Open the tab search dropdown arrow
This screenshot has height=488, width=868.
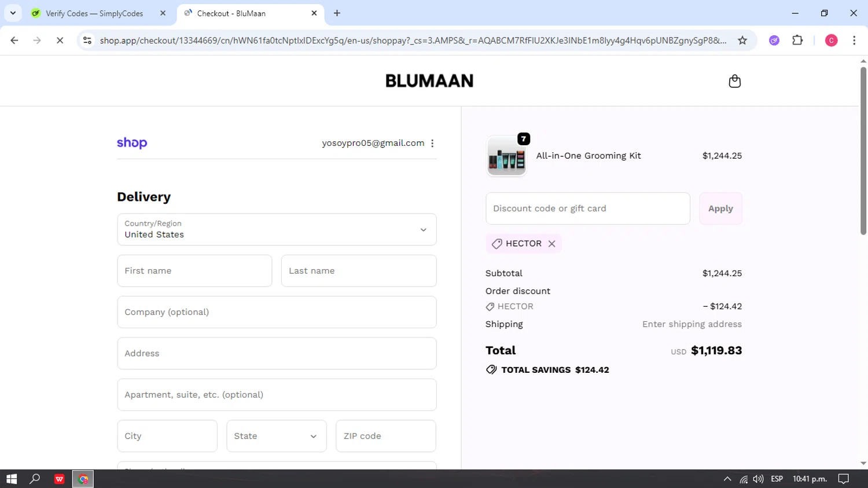coord(13,13)
